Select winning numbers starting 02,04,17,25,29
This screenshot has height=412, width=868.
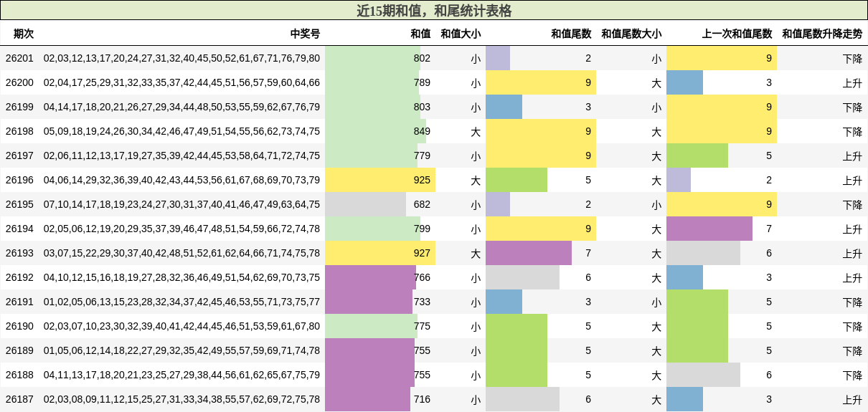coord(181,82)
